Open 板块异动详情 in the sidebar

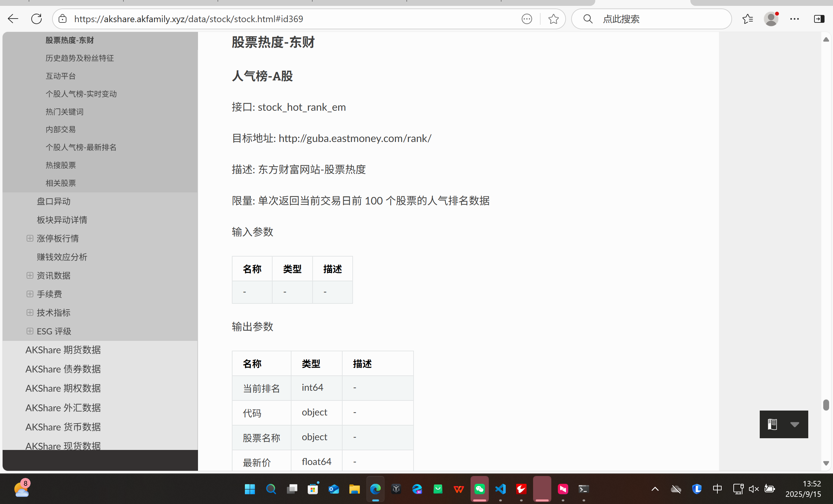tap(62, 220)
